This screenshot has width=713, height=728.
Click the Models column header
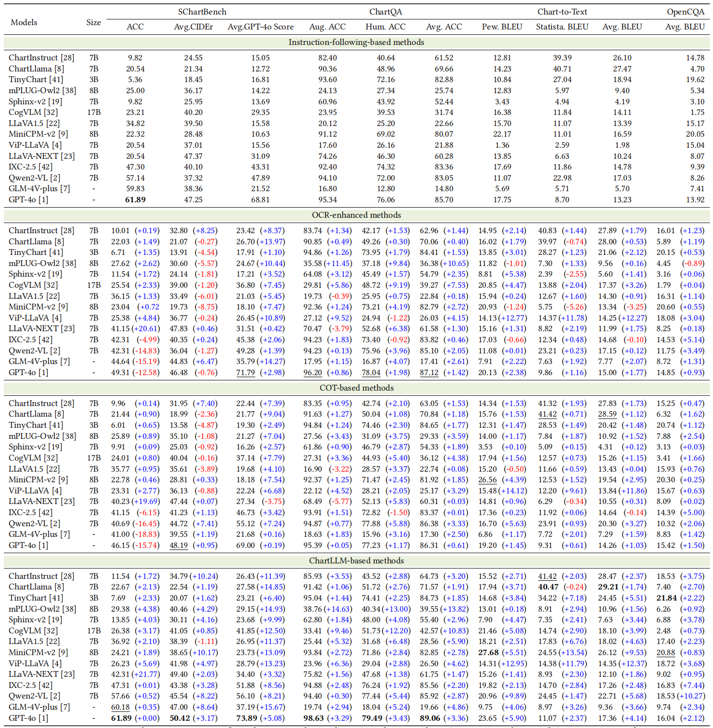(x=24, y=22)
